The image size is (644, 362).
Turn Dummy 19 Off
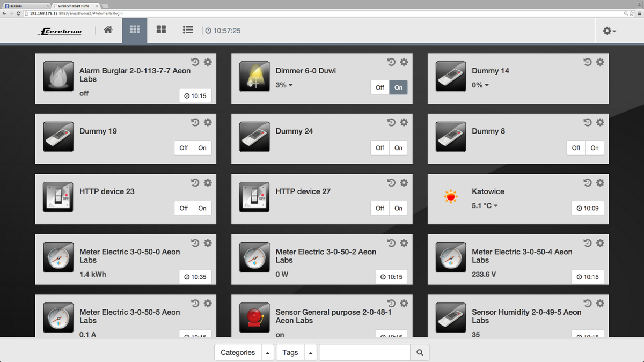tap(184, 148)
